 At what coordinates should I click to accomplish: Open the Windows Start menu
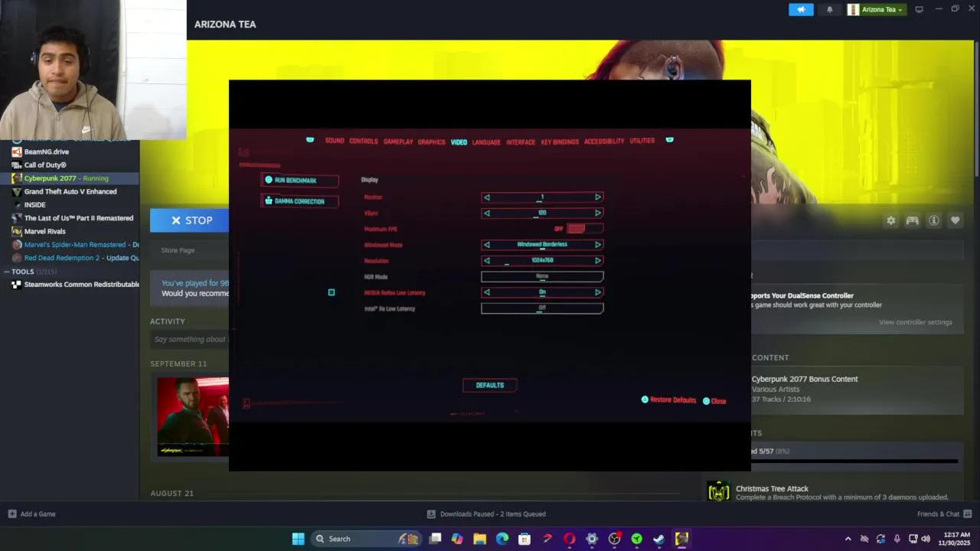298,539
